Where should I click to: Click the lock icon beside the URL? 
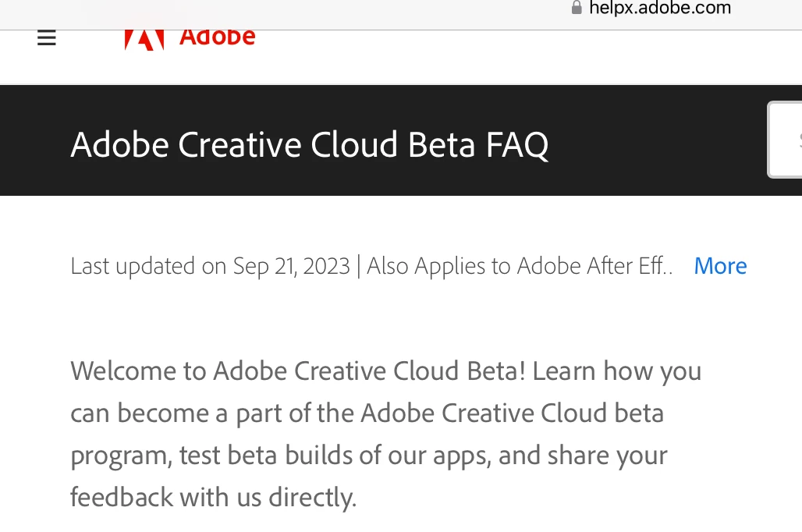(577, 8)
